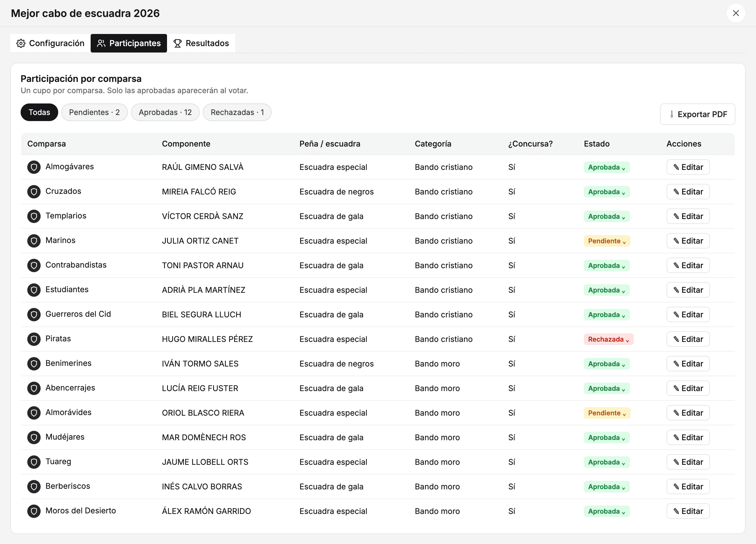The width and height of the screenshot is (756, 544).
Task: Filter list by Pendientes · 2
Action: (94, 112)
